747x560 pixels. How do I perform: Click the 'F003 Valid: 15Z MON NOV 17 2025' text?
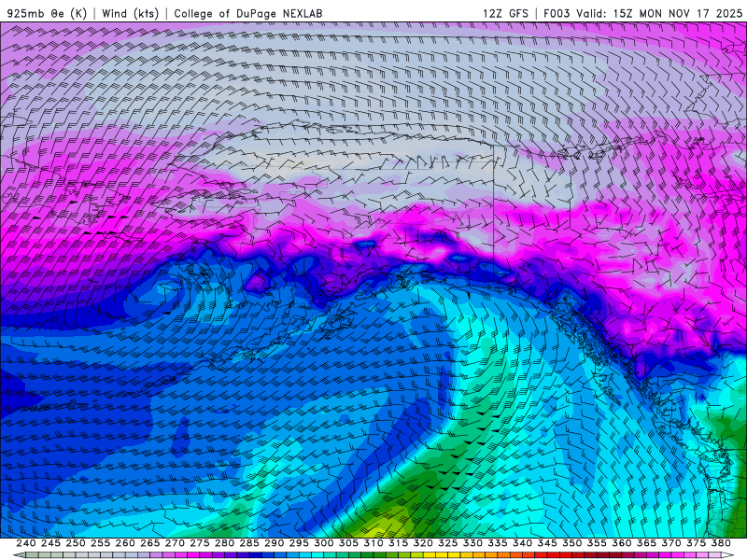point(642,13)
